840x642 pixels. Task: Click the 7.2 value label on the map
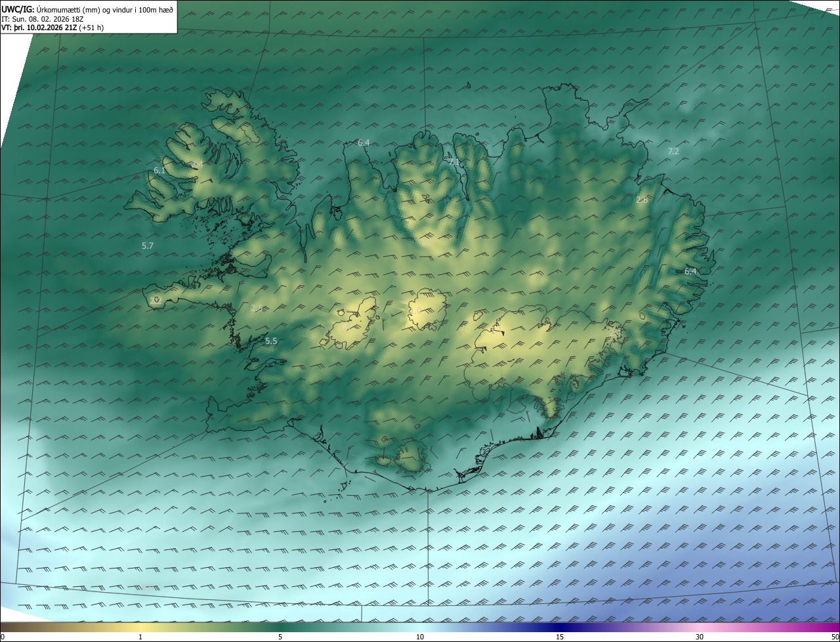(673, 152)
